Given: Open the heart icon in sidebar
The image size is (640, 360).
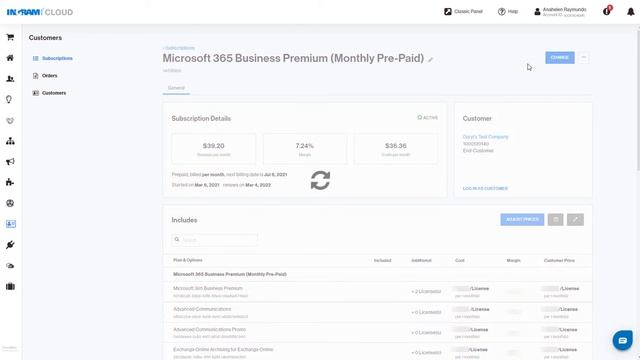Looking at the screenshot, I should tap(10, 121).
